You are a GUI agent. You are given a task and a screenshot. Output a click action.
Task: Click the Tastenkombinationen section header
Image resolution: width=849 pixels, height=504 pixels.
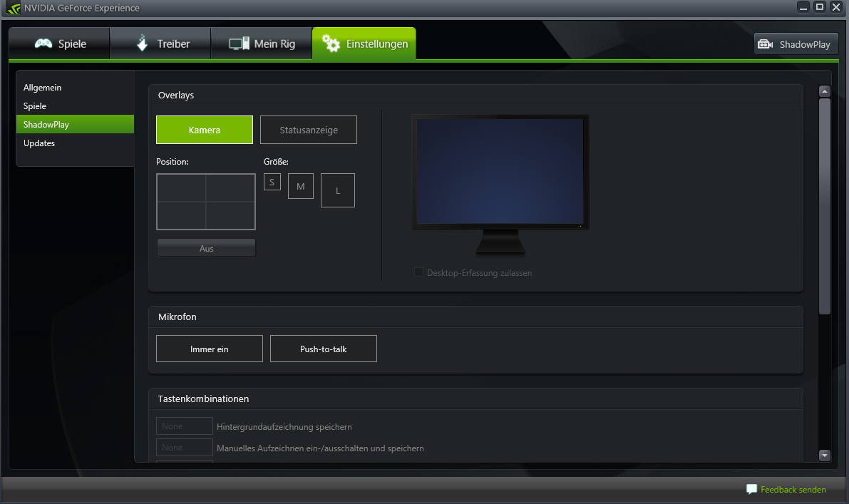coord(204,399)
